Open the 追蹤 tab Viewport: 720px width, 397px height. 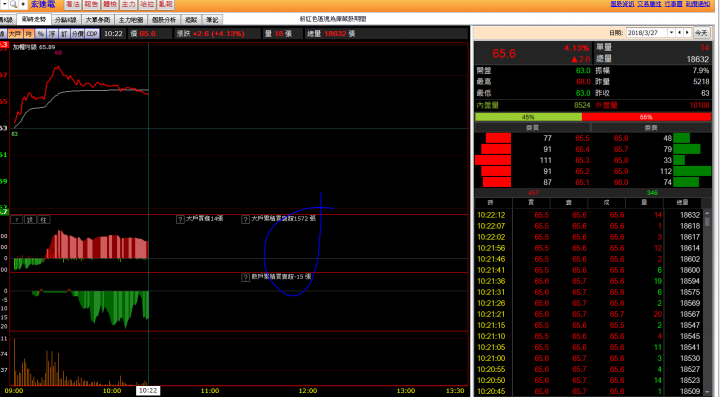pos(191,20)
